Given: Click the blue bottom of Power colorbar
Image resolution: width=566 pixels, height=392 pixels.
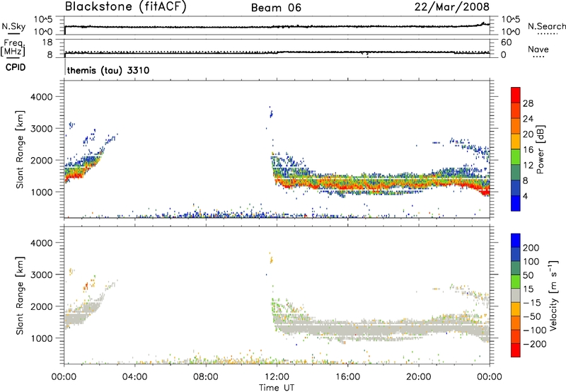Looking at the screenshot, I should 516,203.
